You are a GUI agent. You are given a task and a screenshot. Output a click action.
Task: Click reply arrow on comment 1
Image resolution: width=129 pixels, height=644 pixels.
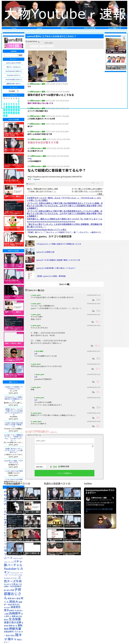click(93, 300)
